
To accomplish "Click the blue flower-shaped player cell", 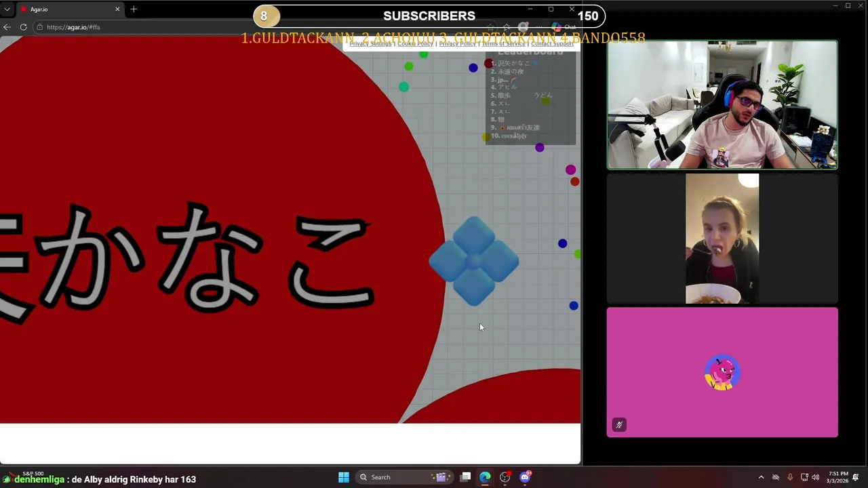I will (474, 261).
